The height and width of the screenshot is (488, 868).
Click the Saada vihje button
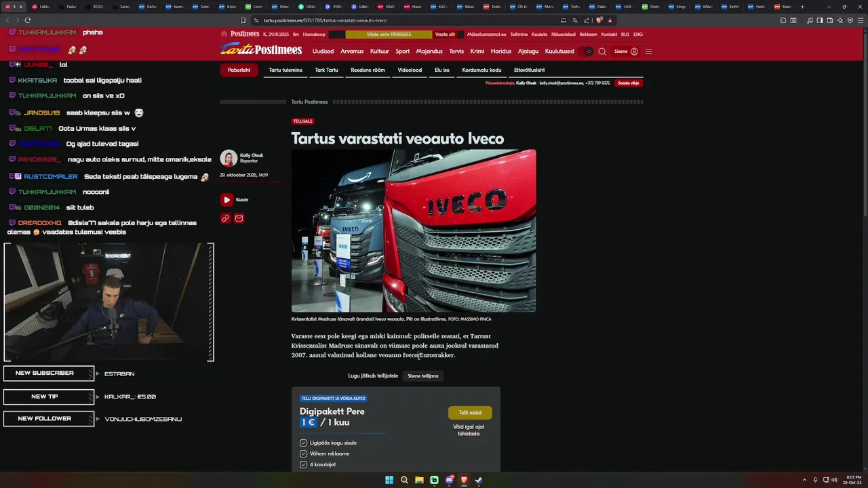(629, 83)
